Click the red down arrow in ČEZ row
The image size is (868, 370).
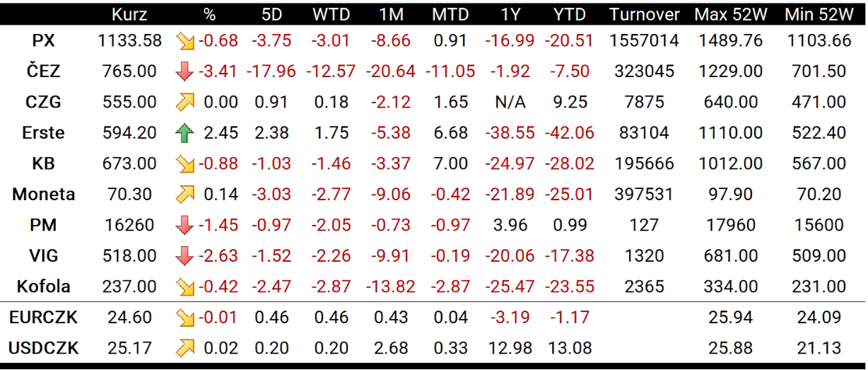[185, 71]
